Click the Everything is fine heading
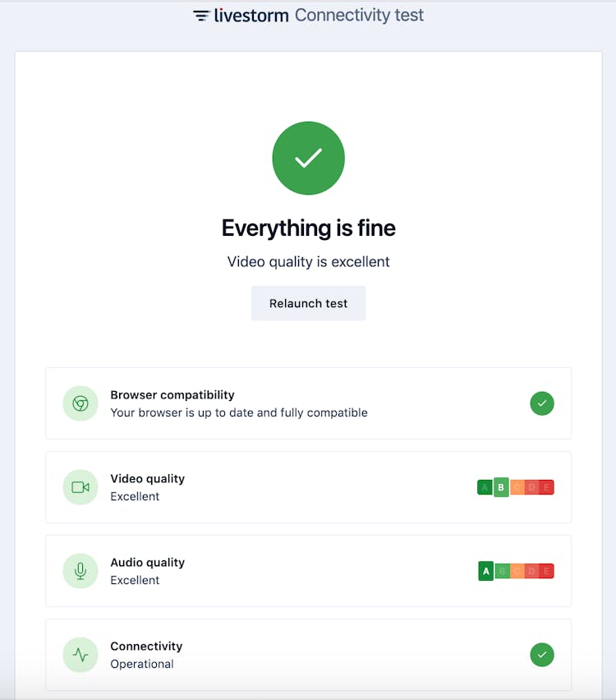This screenshot has height=700, width=616. (x=309, y=228)
